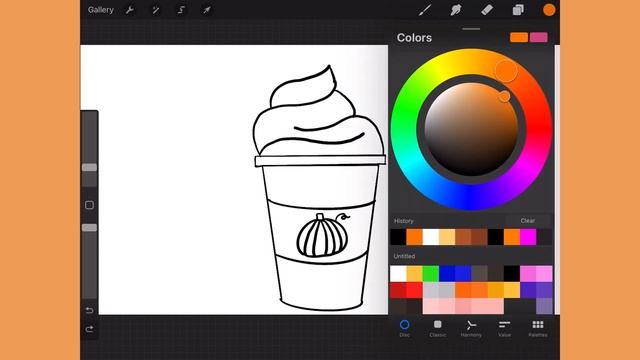Image resolution: width=640 pixels, height=360 pixels.
Task: Tap the active color dot in top bar
Action: pyautogui.click(x=549, y=10)
